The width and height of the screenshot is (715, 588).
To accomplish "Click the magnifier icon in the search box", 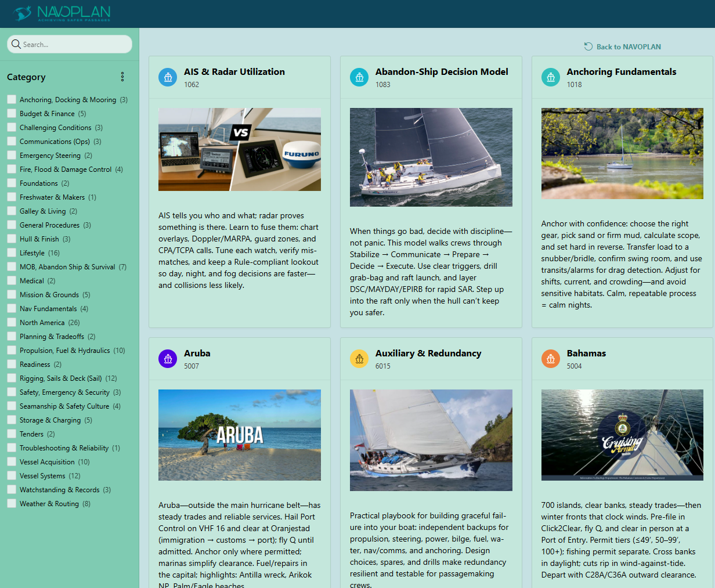I will pyautogui.click(x=16, y=45).
